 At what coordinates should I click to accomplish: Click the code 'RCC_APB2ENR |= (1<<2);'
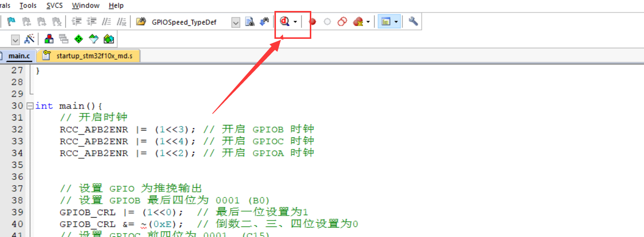pyautogui.click(x=128, y=153)
